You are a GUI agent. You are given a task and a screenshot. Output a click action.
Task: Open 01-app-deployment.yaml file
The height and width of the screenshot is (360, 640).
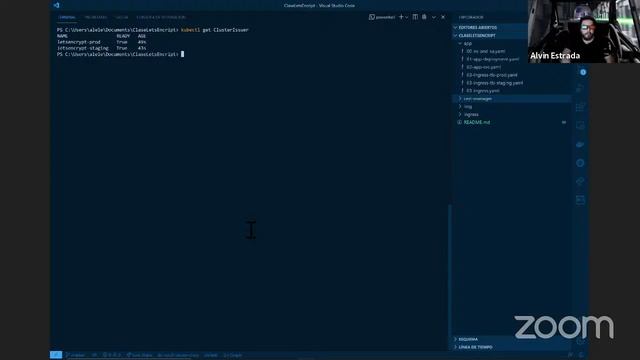[x=493, y=59]
